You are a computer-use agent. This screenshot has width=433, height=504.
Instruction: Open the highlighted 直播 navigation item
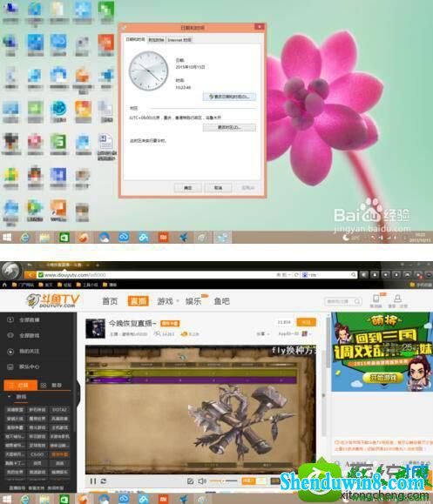coord(139,301)
